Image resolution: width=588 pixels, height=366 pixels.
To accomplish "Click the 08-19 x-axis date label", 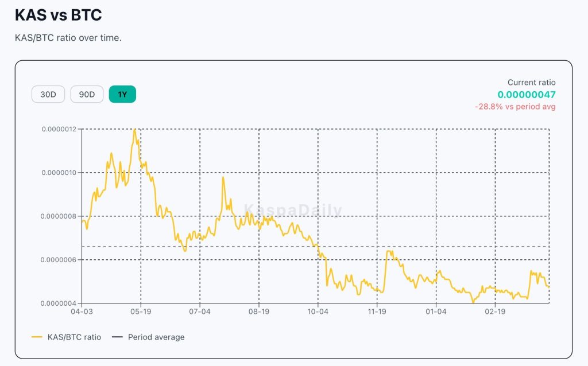I will [x=259, y=312].
